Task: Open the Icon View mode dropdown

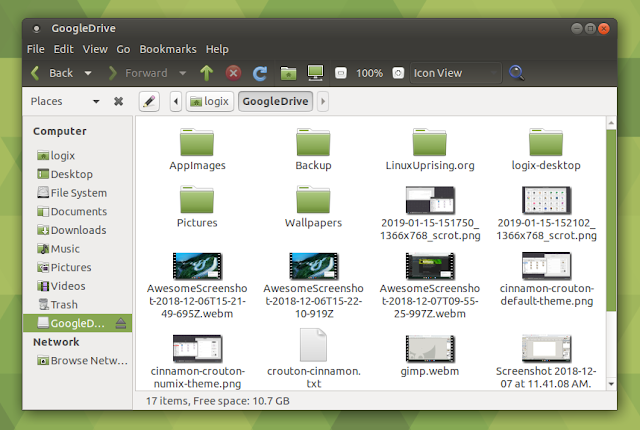Action: 456,73
